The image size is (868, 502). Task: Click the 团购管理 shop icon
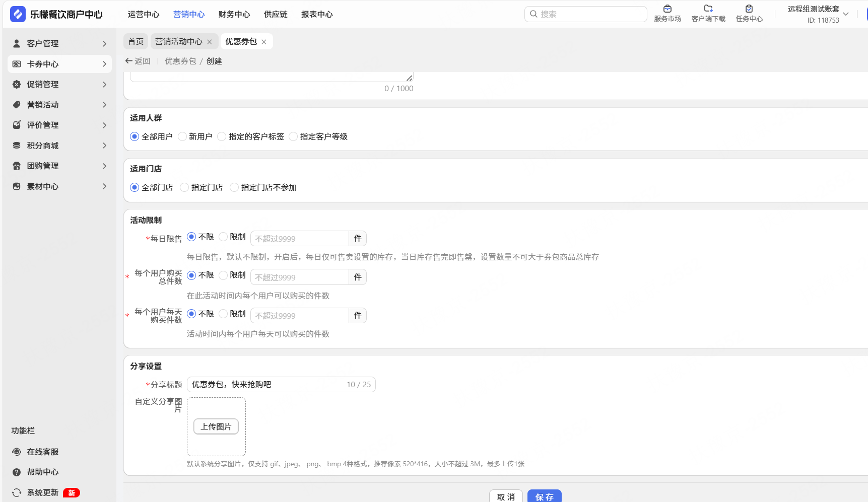click(17, 166)
